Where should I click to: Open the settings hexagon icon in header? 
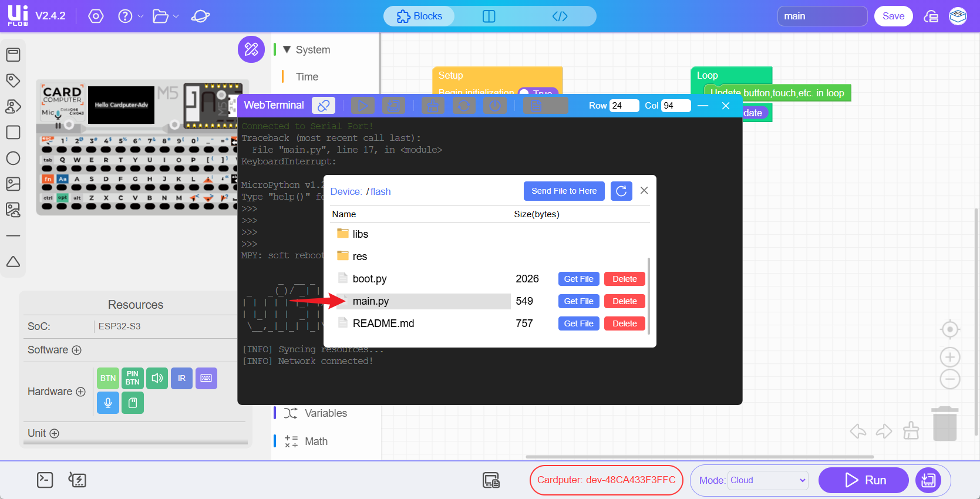[96, 16]
